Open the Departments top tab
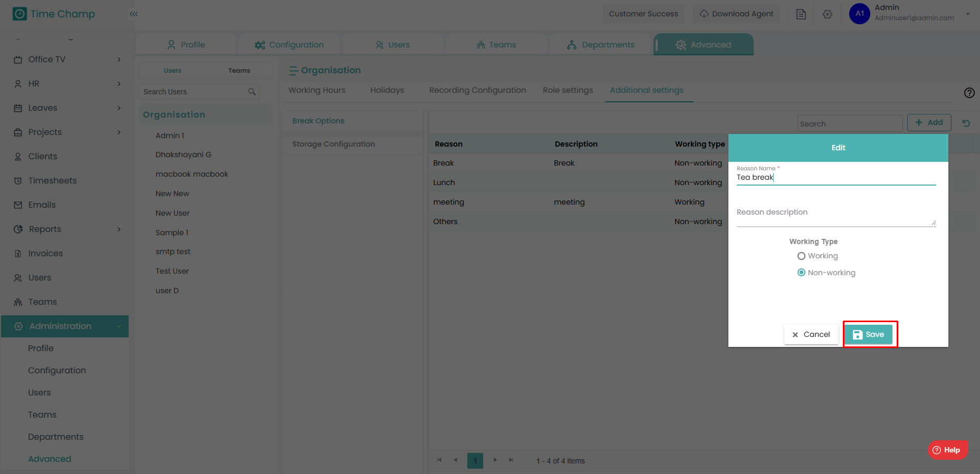 [x=600, y=45]
